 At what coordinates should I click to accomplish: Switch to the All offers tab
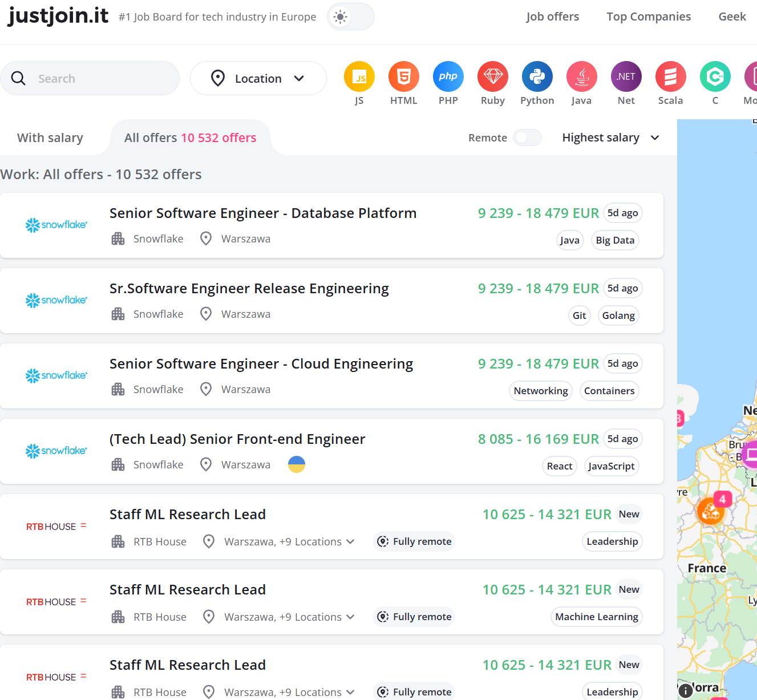[191, 137]
